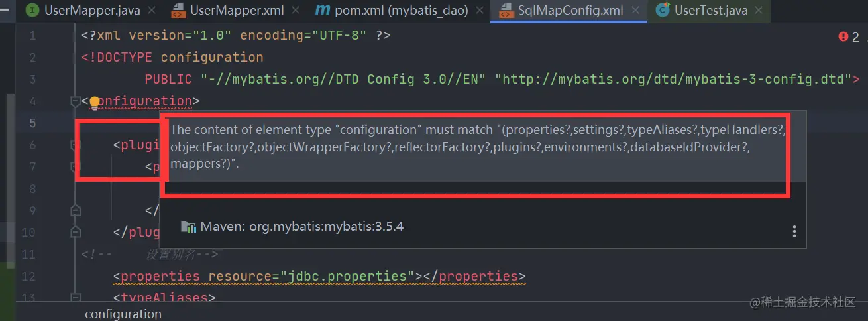Click the XML file icon on SqlMapConfig.xml tab

click(506, 10)
